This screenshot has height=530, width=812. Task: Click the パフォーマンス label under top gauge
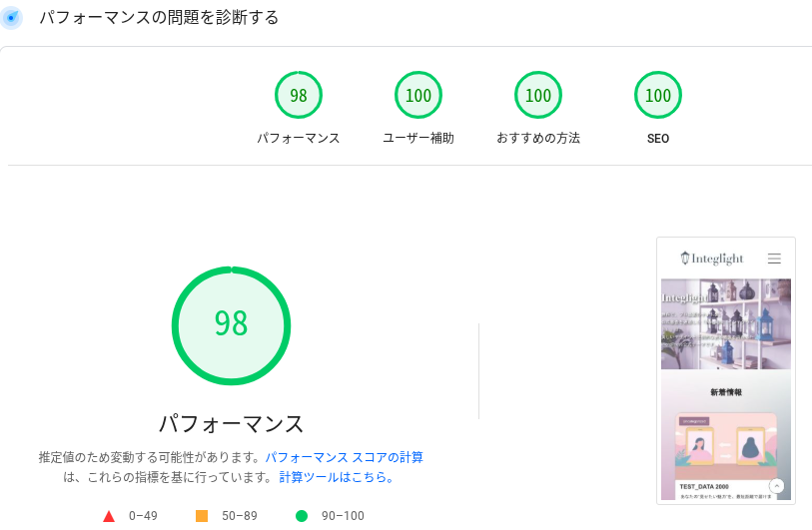[299, 139]
